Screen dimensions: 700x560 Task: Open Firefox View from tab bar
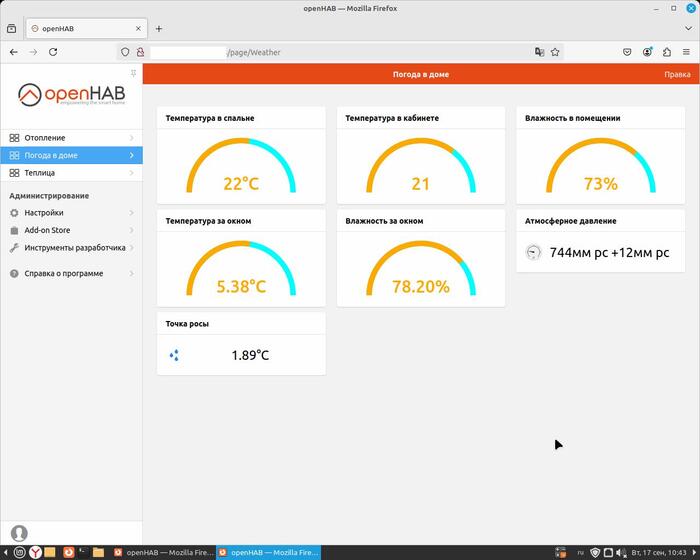(x=12, y=29)
